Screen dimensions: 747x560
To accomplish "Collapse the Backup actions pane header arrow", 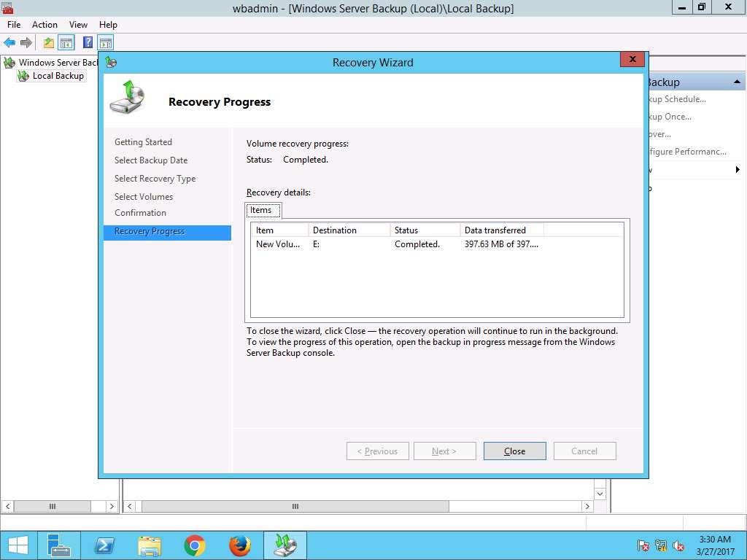I will click(737, 82).
